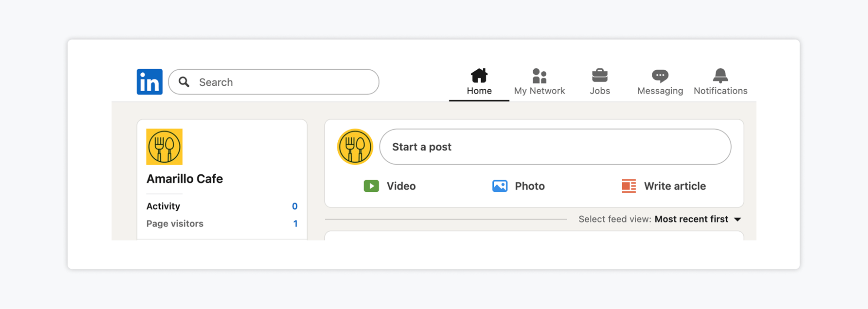Click the blue Photo picture icon

[500, 186]
